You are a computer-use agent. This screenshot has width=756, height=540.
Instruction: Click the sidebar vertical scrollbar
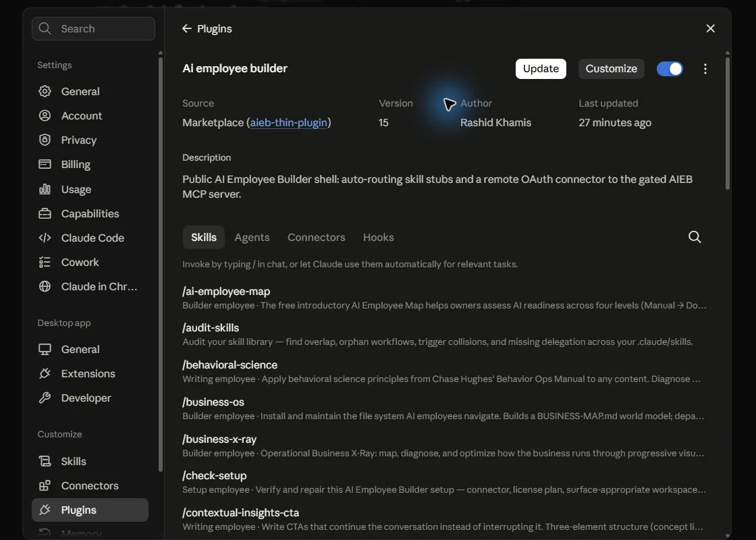(161, 264)
